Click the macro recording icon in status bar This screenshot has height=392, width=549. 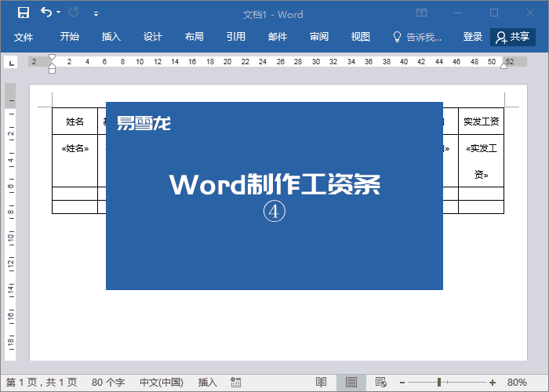(x=235, y=383)
